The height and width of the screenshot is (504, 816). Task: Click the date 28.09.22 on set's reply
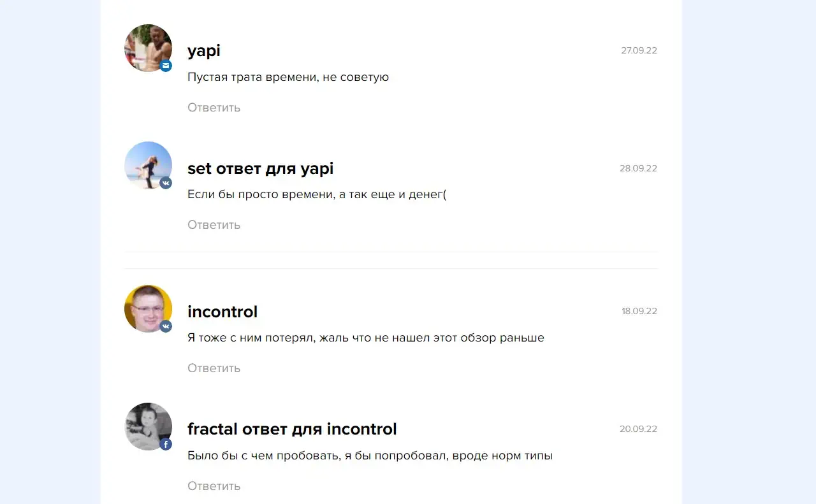tap(638, 168)
